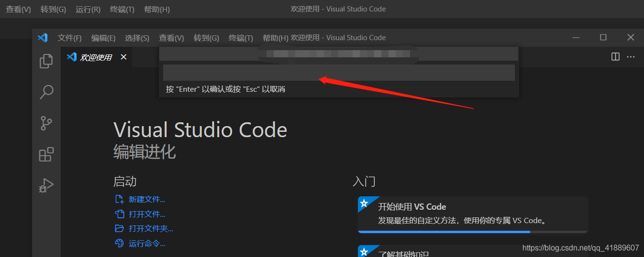
Task: Click the 打开文件... link
Action: coord(147,214)
